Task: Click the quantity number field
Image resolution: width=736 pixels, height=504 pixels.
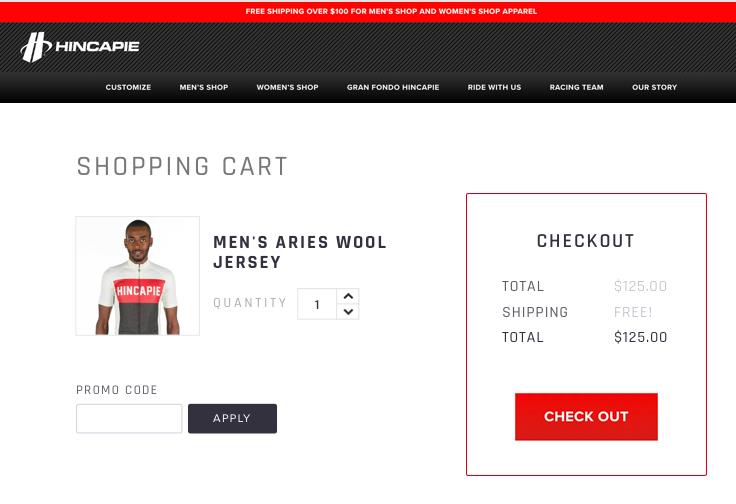Action: pos(317,304)
